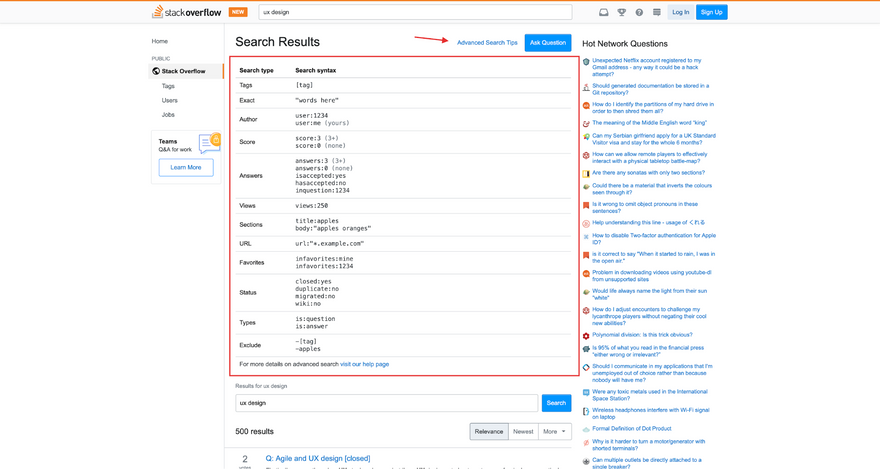Click the Ask Question button

548,43
